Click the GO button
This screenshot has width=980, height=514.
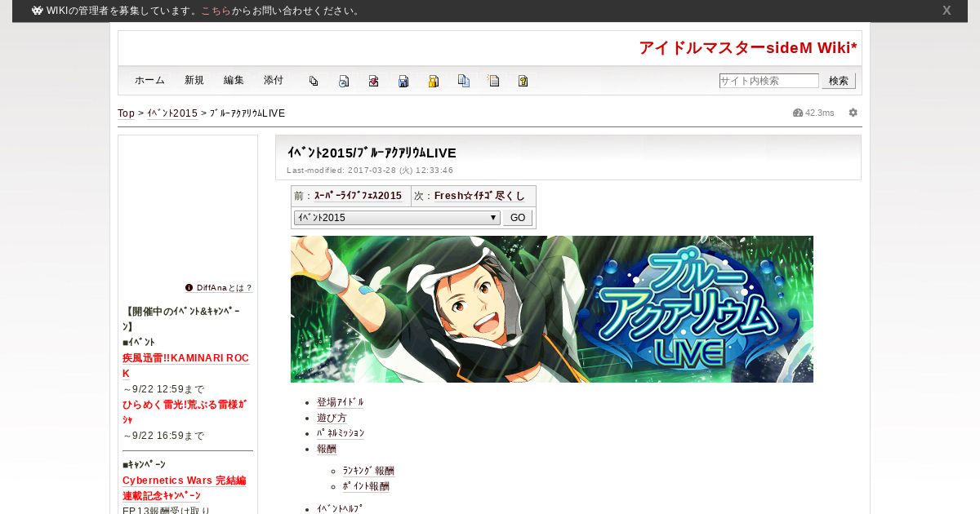click(518, 218)
